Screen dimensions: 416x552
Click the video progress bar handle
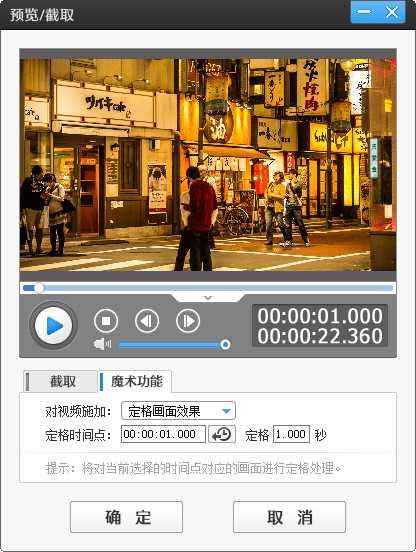click(39, 288)
